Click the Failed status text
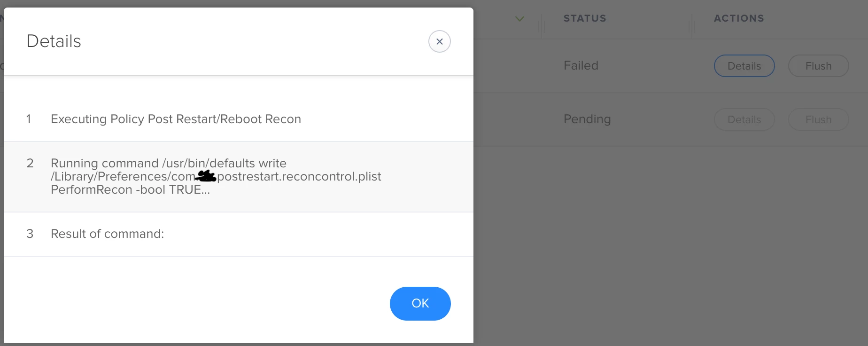This screenshot has width=868, height=346. (581, 65)
